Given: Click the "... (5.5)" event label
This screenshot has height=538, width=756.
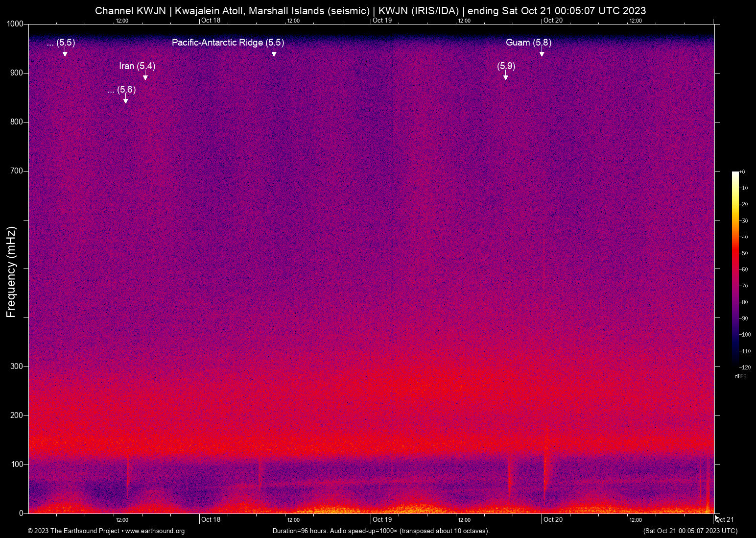Looking at the screenshot, I should pos(61,43).
